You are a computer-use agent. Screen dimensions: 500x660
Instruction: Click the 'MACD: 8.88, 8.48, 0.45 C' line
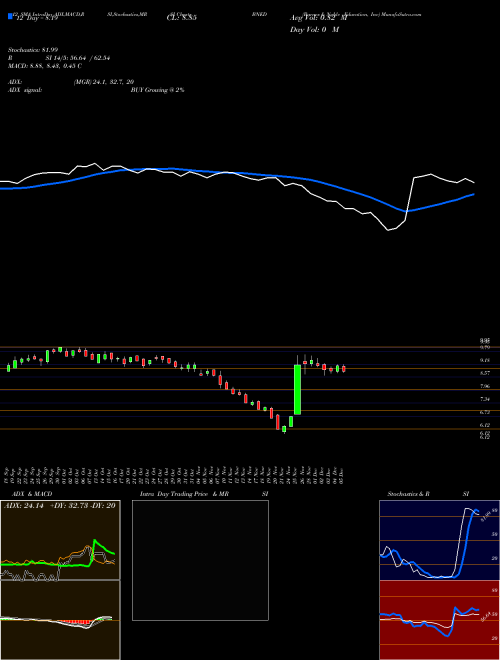[x=45, y=66]
